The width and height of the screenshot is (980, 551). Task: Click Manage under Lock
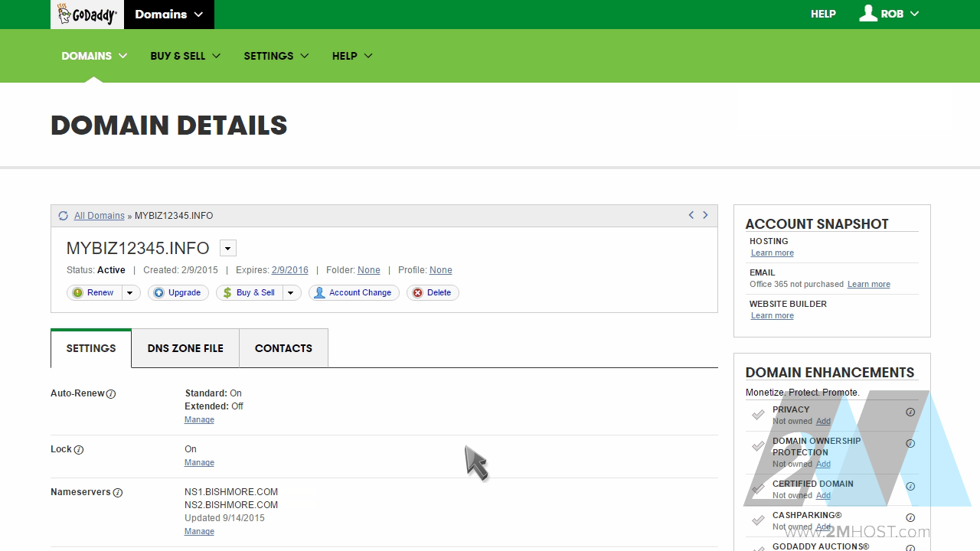click(x=199, y=462)
